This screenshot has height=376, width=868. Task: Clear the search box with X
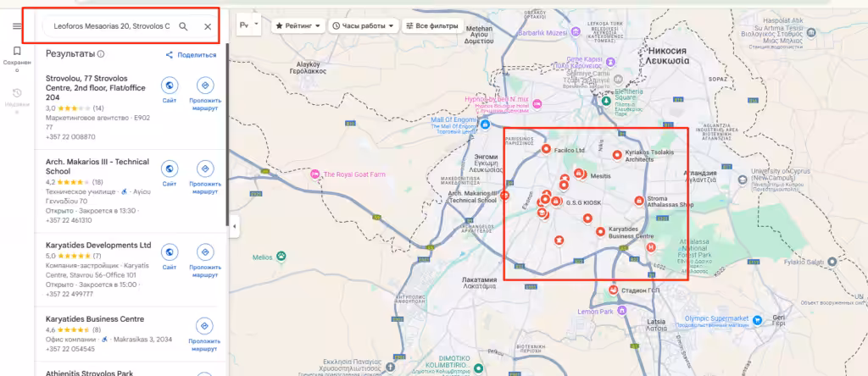click(208, 26)
